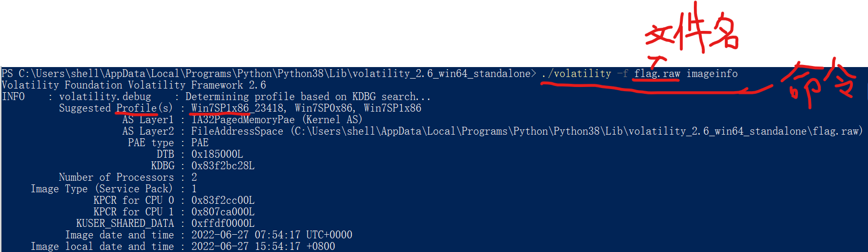Select the Win7SP0x86 profile text
The width and height of the screenshot is (868, 252).
(x=324, y=108)
